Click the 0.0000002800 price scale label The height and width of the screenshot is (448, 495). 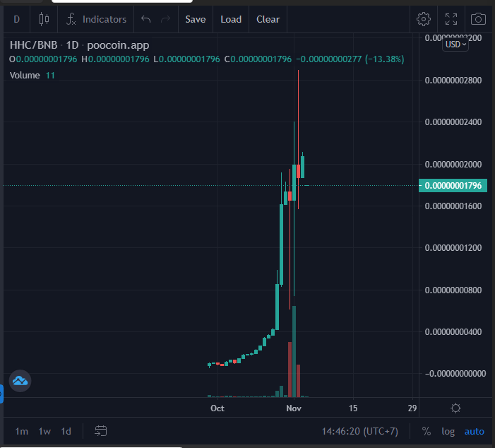(453, 81)
